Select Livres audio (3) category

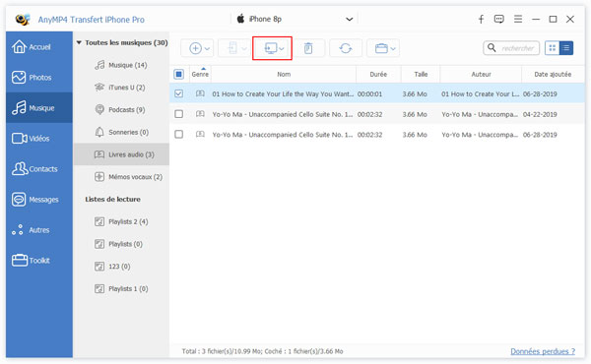[x=121, y=154]
